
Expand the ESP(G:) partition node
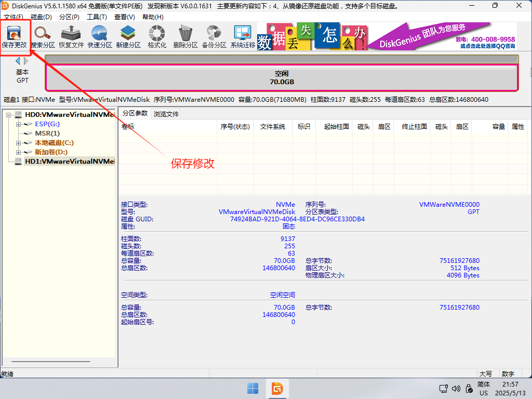click(x=18, y=124)
